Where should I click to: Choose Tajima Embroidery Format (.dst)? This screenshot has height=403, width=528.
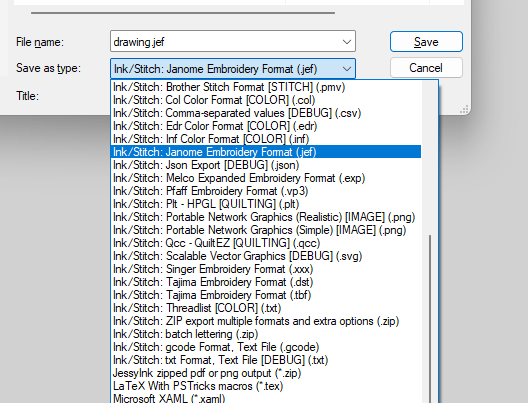tap(266, 282)
